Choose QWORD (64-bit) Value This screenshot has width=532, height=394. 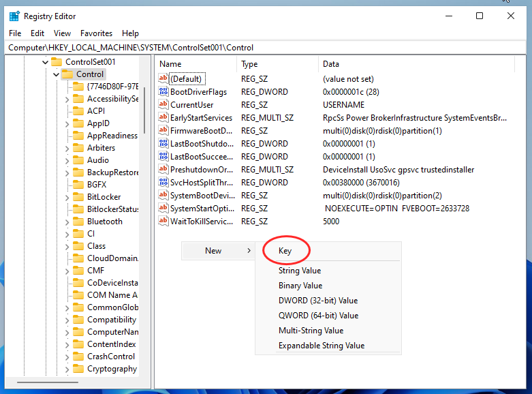tap(328, 315)
